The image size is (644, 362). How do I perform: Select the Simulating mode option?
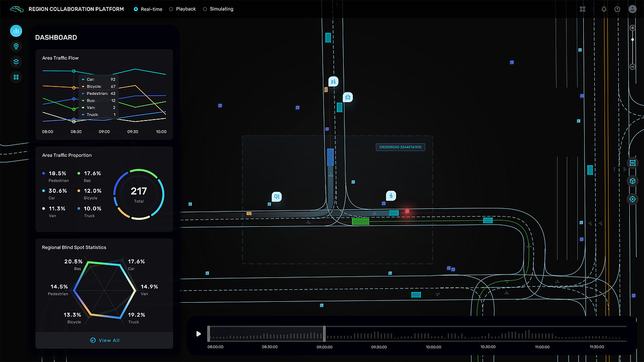[x=205, y=9]
